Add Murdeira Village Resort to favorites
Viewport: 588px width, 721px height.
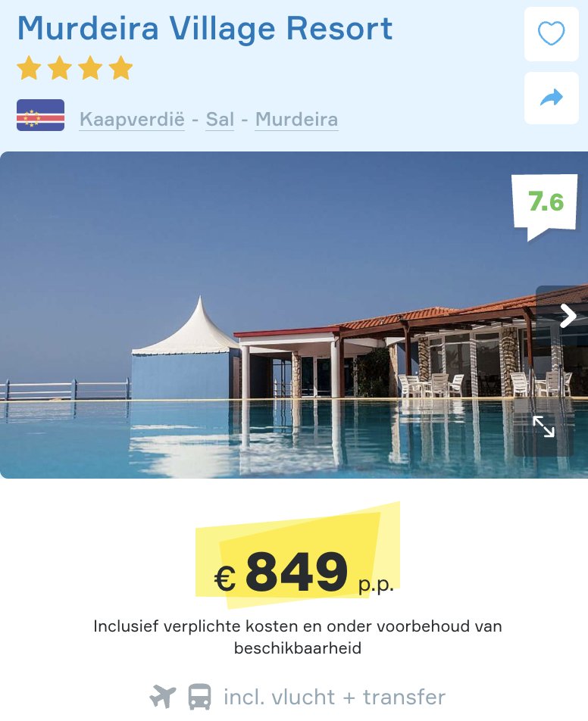pos(551,34)
